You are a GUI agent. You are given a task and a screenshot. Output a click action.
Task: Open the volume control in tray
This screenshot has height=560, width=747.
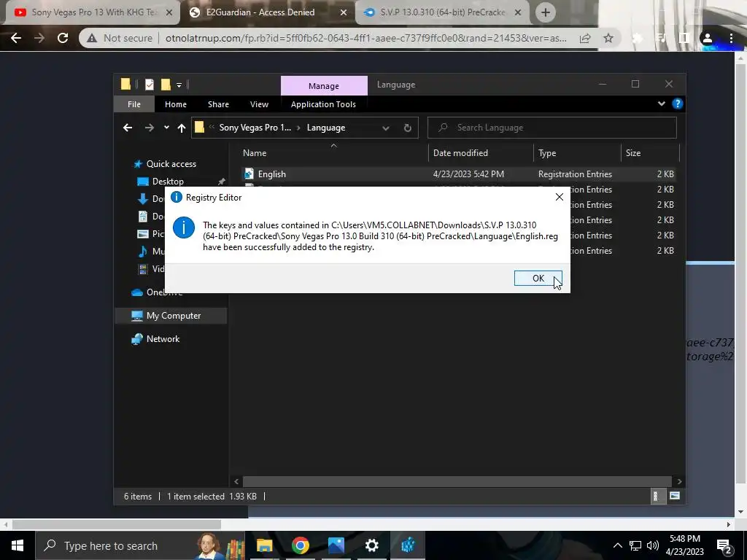(653, 545)
